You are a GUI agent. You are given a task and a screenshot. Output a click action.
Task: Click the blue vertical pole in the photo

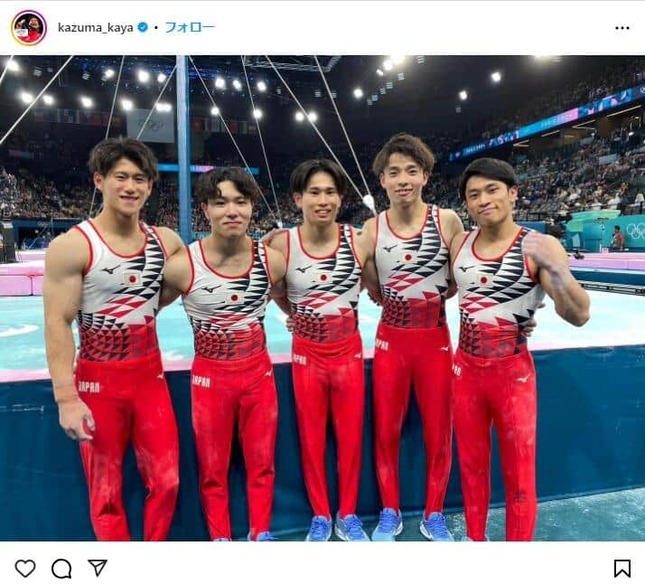(183, 148)
